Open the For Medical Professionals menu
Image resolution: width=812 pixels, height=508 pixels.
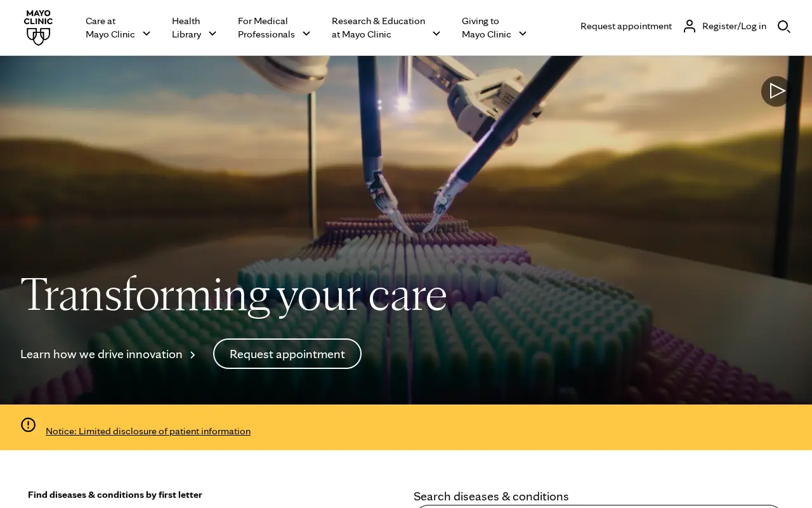click(x=274, y=27)
